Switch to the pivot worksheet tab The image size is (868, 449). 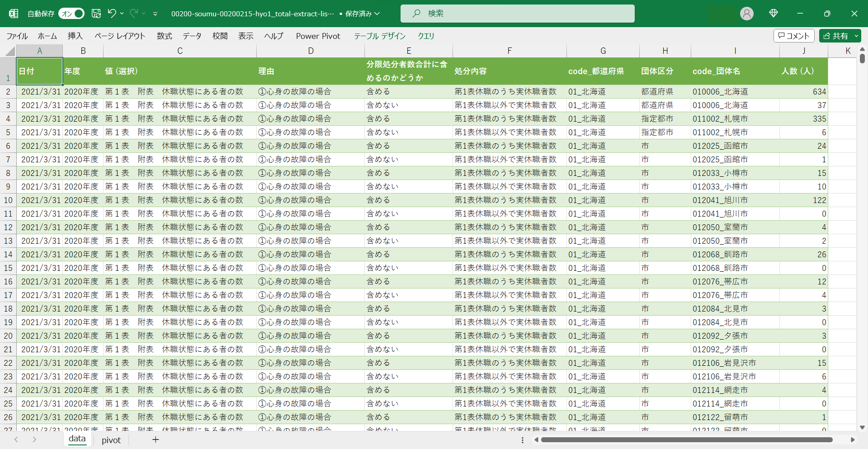(111, 440)
